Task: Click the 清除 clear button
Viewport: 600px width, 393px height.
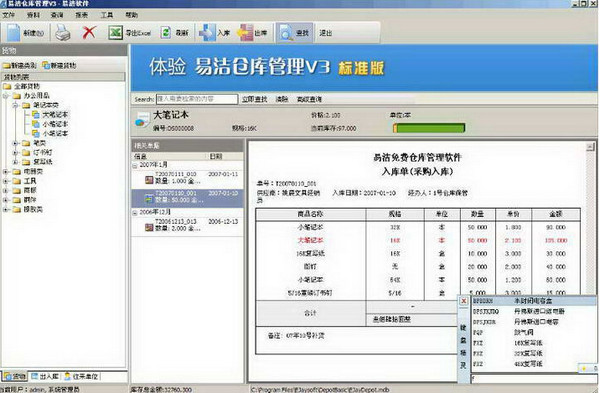Action: point(282,99)
